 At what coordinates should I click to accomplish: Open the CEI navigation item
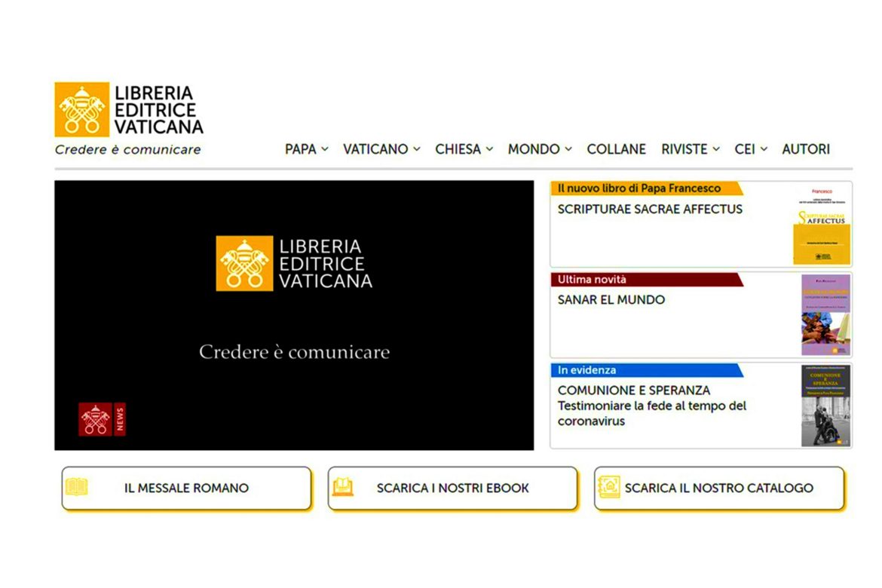745,149
